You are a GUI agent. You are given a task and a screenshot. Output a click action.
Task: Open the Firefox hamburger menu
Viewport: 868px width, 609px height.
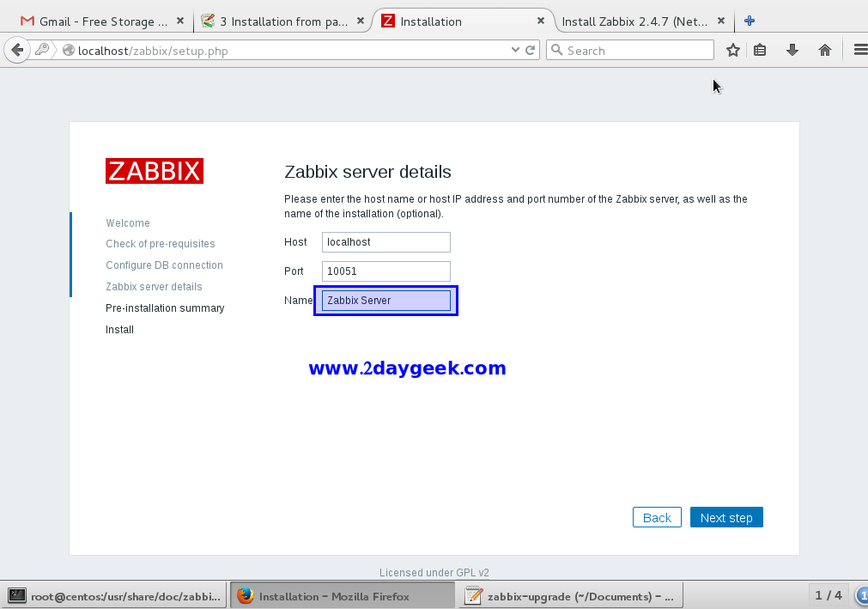tap(860, 51)
